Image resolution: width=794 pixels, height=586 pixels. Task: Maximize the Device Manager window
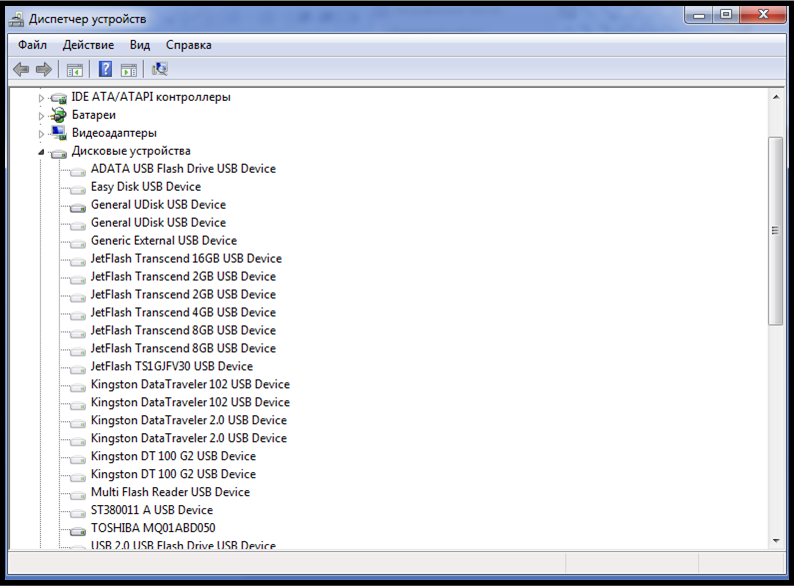(726, 15)
